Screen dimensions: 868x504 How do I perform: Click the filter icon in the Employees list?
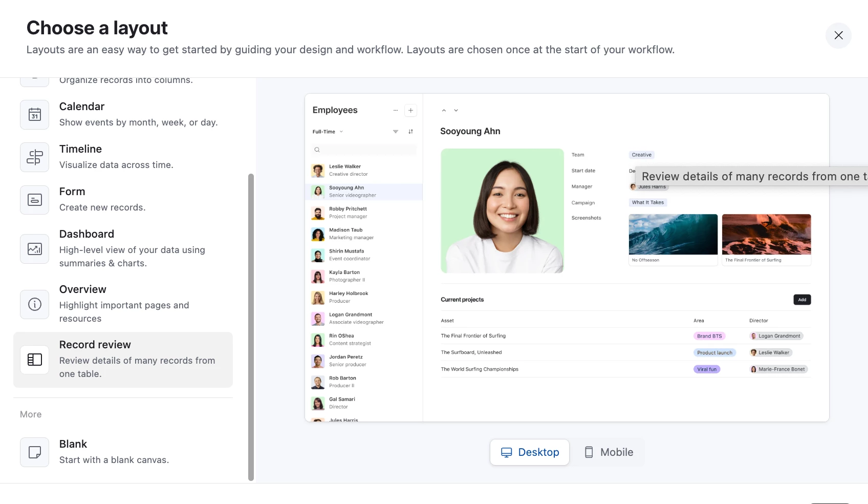[396, 132]
